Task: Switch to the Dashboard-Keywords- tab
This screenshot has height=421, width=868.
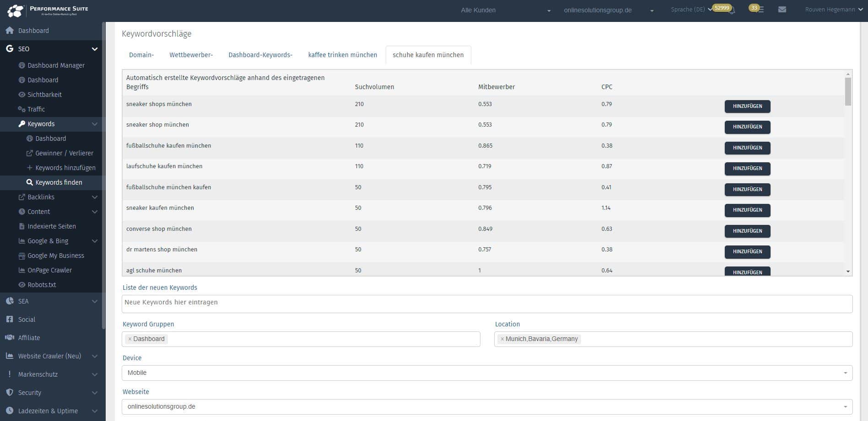Action: (260, 55)
